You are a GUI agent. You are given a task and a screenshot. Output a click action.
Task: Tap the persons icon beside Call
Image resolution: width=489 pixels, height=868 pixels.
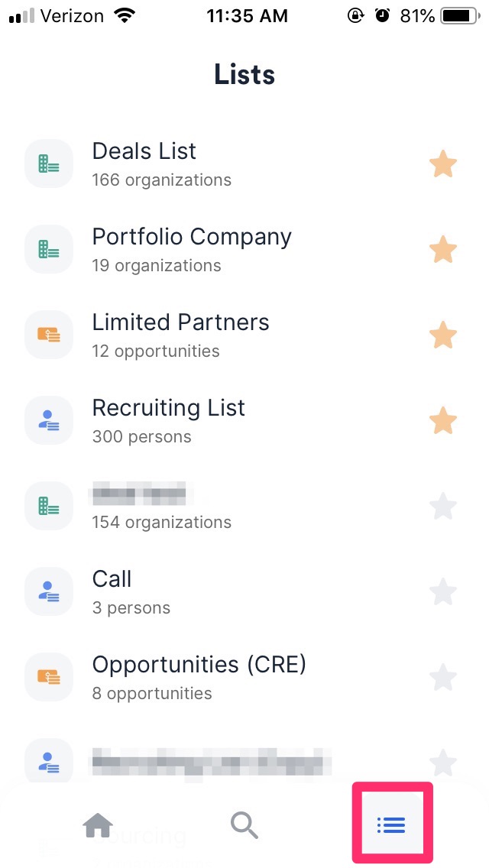(48, 591)
